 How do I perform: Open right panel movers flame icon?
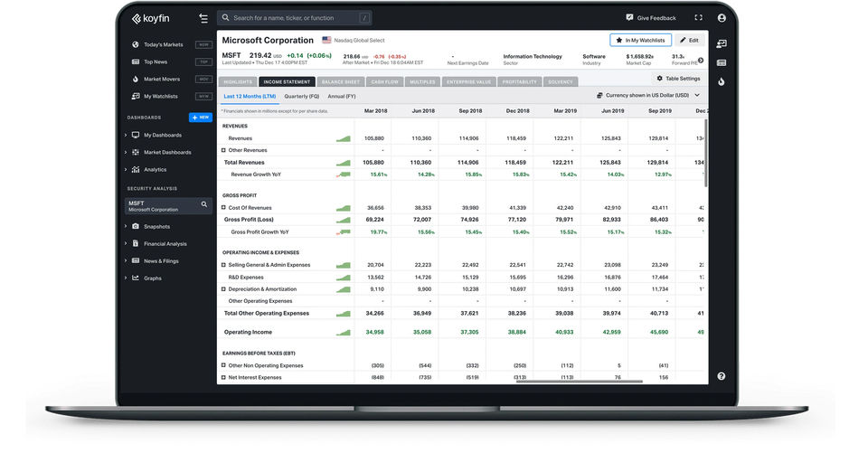coord(722,81)
